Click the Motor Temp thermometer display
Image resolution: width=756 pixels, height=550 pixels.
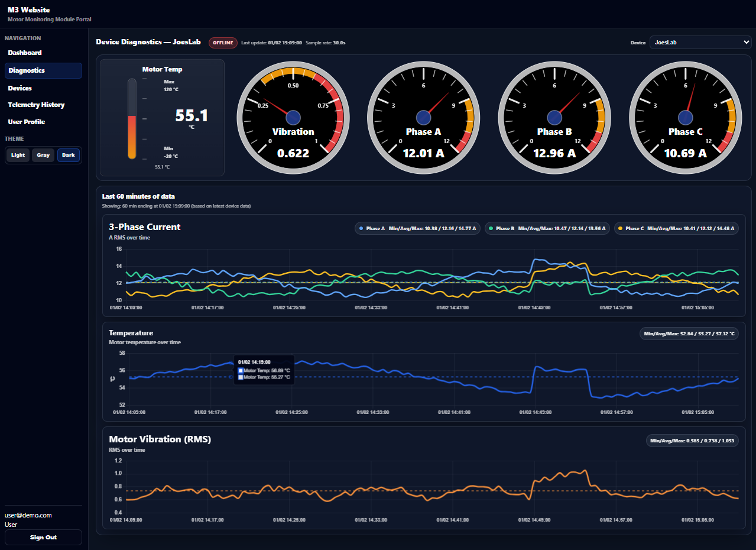162,117
